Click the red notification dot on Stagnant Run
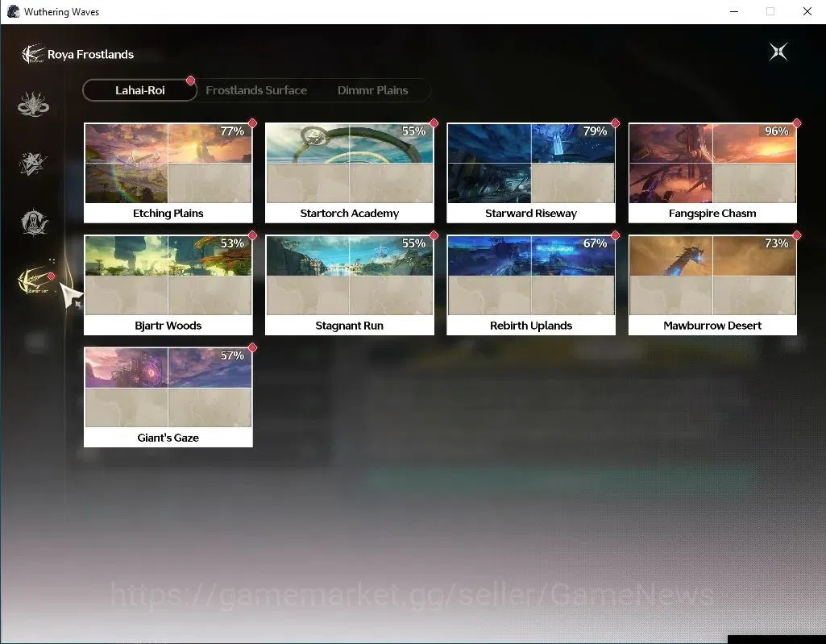Viewport: 826px width, 644px height. tap(434, 235)
